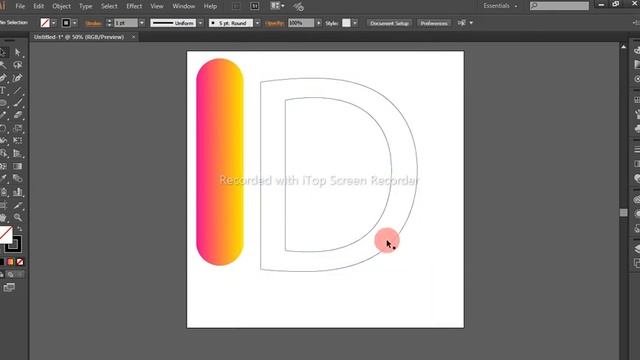Close the Untitled-1 document tab
Screen dimensions: 640x360
[x=133, y=37]
